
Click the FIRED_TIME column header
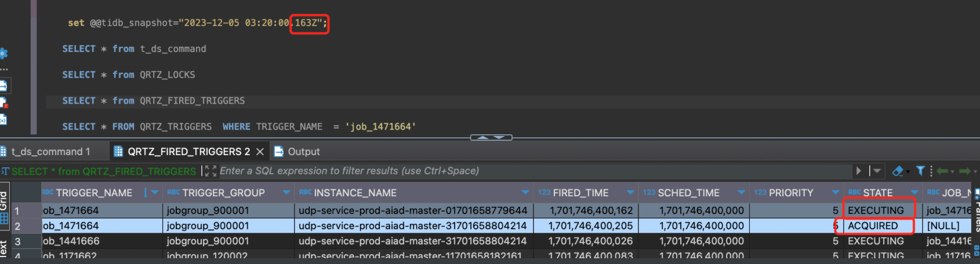coord(580,193)
